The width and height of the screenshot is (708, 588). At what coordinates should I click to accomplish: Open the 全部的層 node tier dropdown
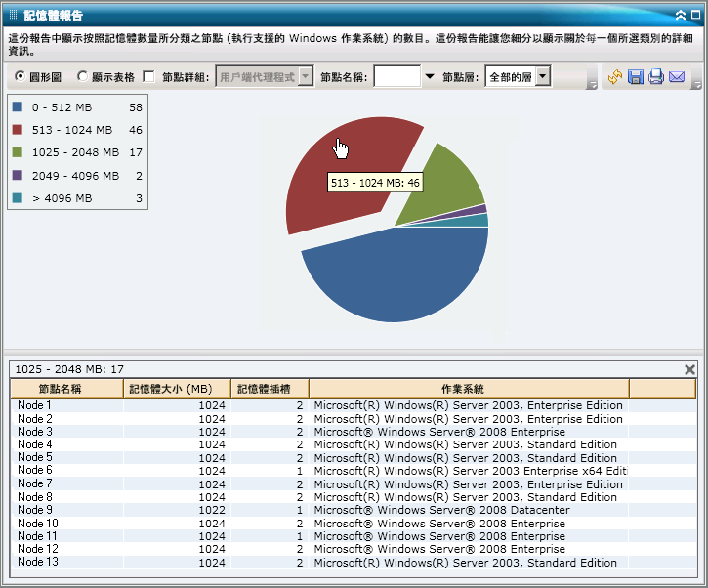(x=518, y=76)
